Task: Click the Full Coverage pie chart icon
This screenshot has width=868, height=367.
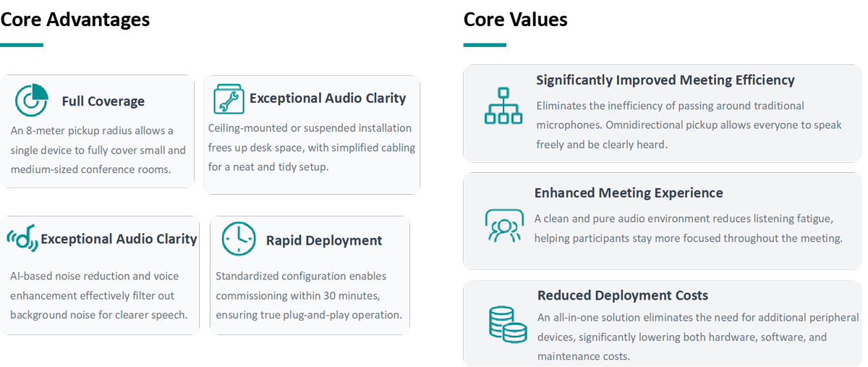Action: (31, 101)
